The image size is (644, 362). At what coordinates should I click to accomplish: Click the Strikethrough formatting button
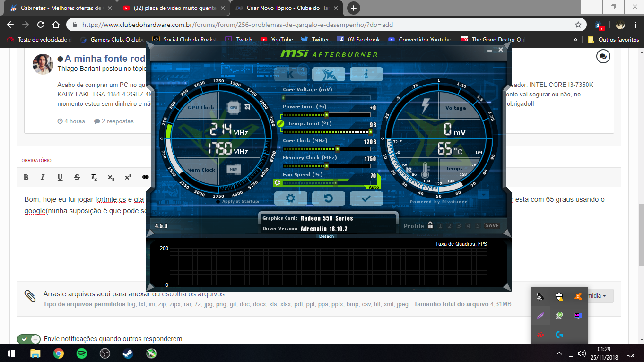click(77, 177)
